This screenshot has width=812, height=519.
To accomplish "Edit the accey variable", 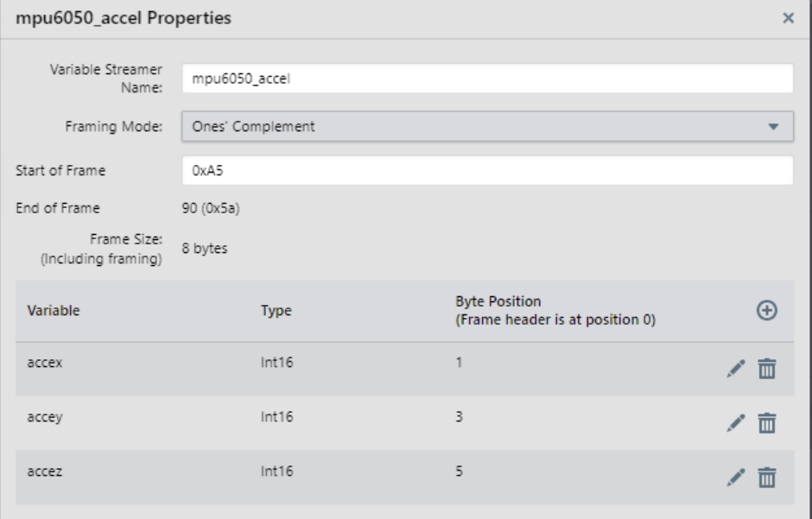I will coord(736,423).
